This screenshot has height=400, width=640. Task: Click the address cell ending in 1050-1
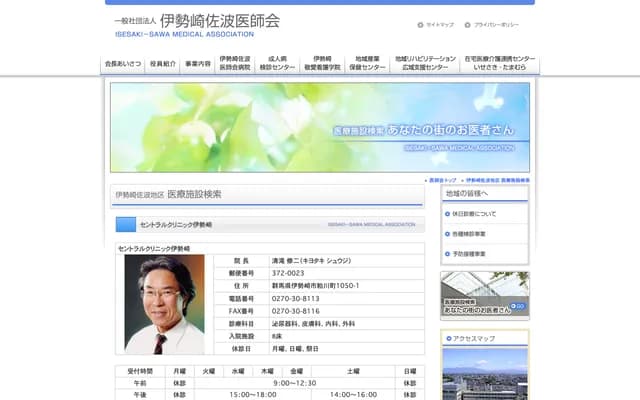(x=347, y=286)
